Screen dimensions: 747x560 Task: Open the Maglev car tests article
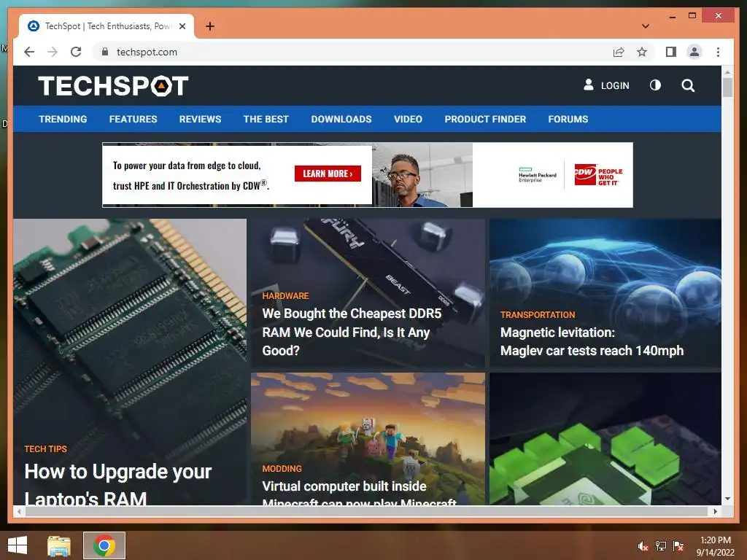click(x=592, y=341)
